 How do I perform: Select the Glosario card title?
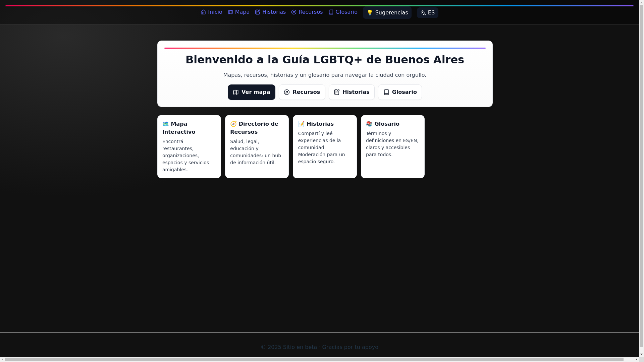pyautogui.click(x=383, y=124)
